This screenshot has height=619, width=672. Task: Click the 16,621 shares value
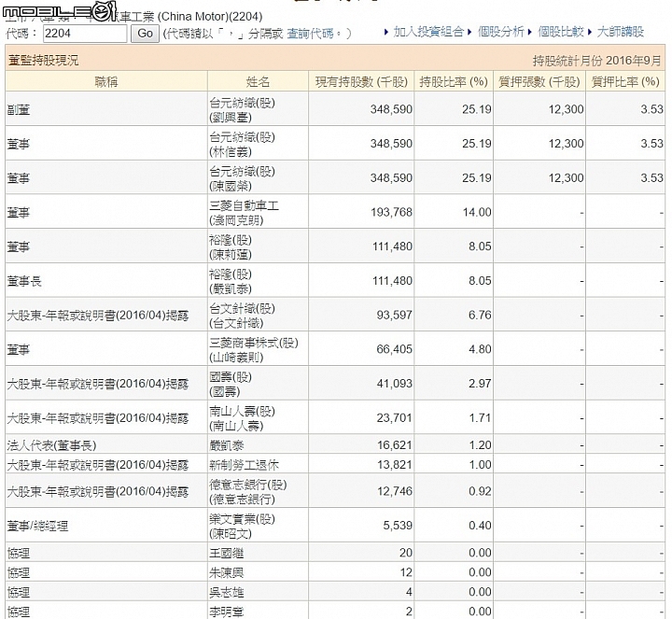point(394,445)
